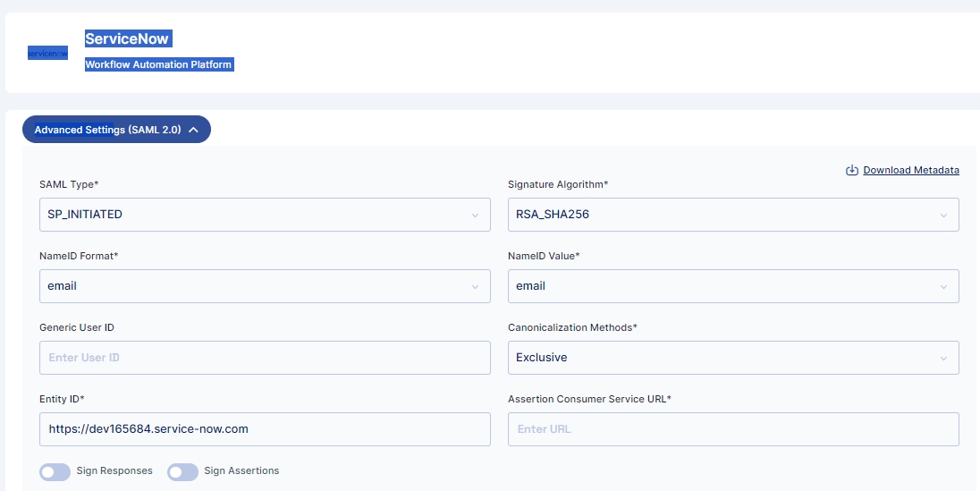Click the Assertion Consumer Service URL* label
This screenshot has width=980, height=491.
click(589, 399)
